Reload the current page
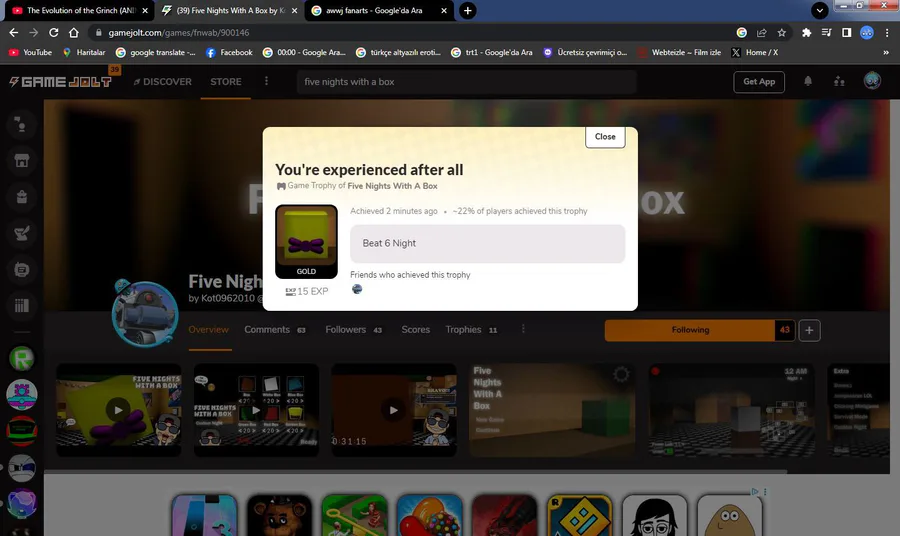 (53, 33)
